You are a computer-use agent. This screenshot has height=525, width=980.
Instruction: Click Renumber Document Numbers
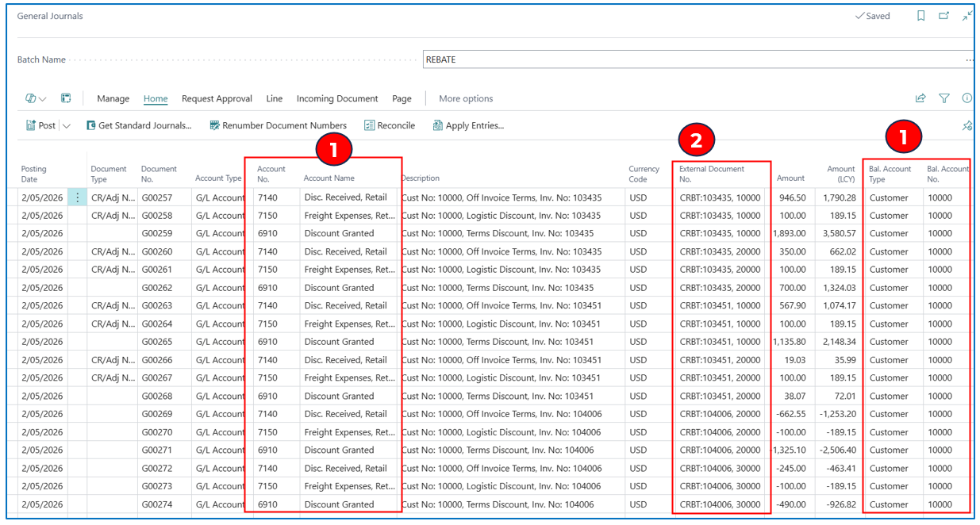coord(278,125)
